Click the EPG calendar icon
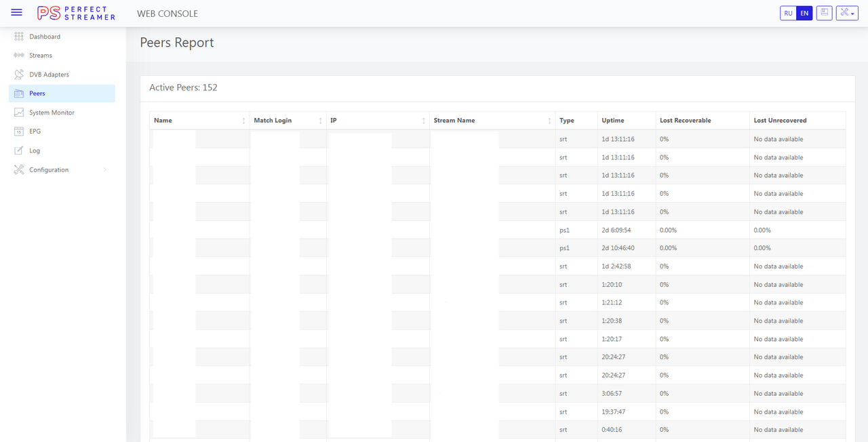The image size is (868, 442). click(19, 132)
